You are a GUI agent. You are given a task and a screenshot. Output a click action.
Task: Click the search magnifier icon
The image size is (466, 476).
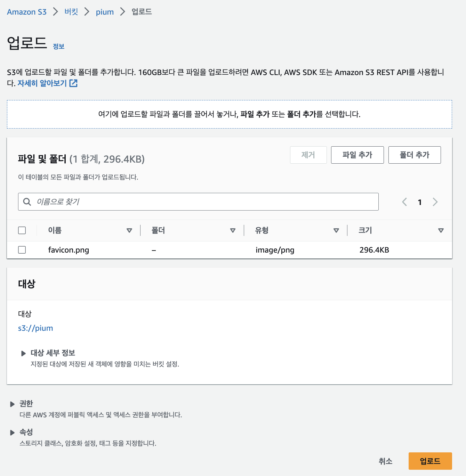pos(27,202)
